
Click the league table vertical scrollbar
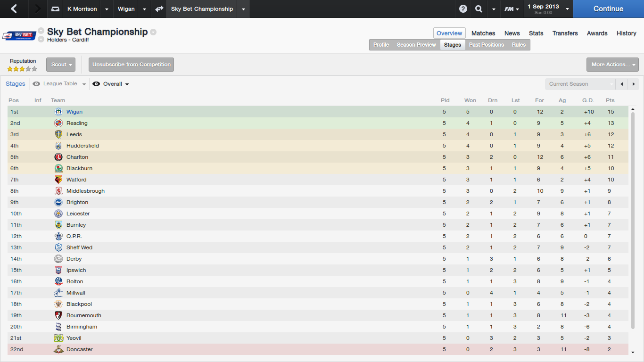coord(633,222)
